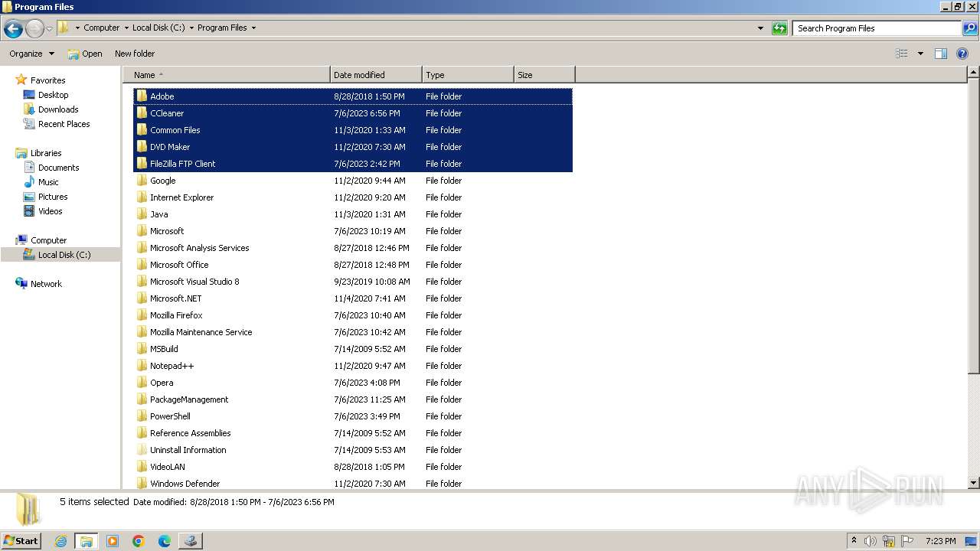Select the Notepad++ folder icon
Screen dimensions: 980x551
click(x=142, y=366)
